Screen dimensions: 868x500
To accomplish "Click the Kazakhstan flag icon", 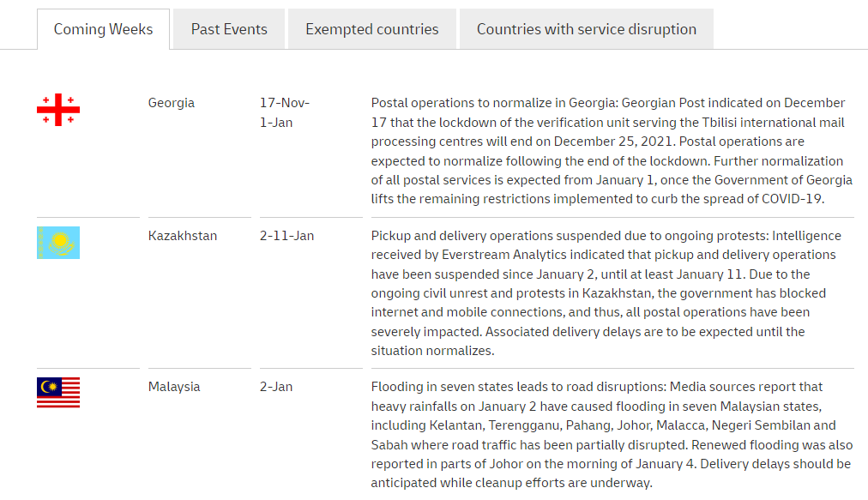I will pos(58,243).
